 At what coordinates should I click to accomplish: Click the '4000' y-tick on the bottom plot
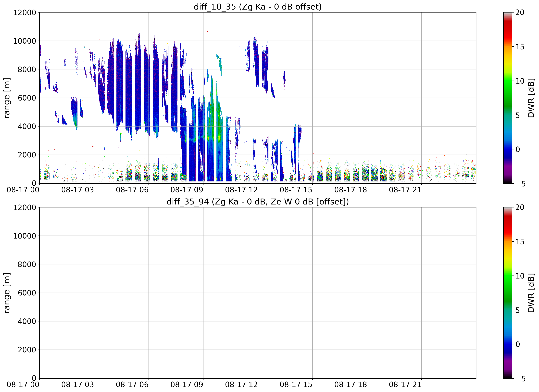27,321
